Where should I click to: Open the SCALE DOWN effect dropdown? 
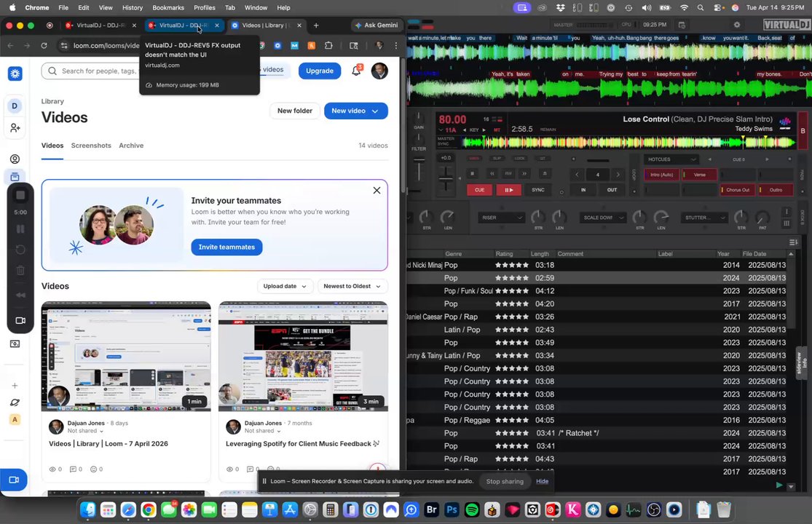pyautogui.click(x=602, y=218)
